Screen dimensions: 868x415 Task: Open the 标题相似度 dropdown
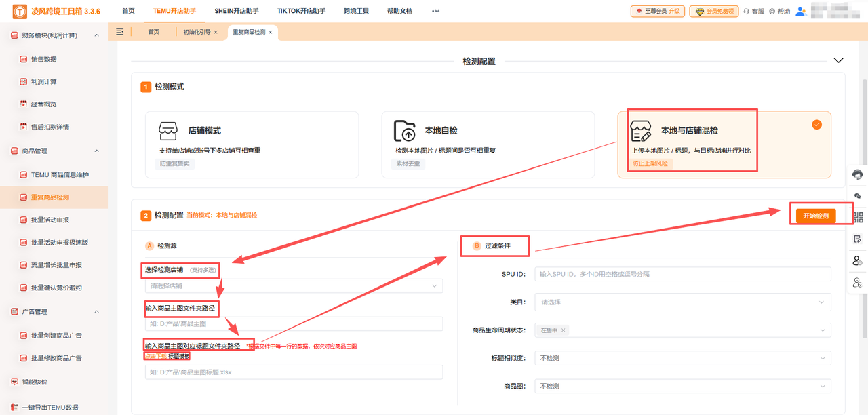point(683,357)
